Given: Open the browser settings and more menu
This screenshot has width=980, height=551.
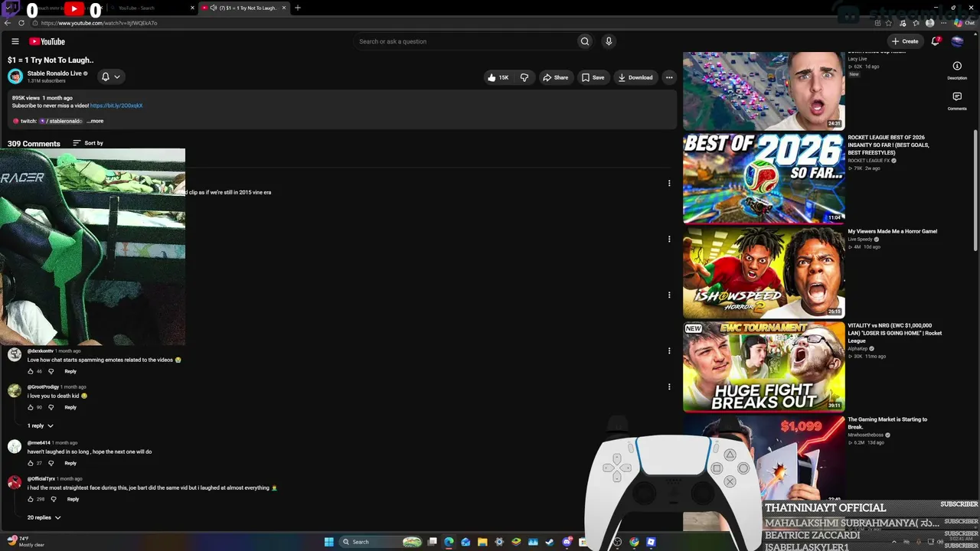Looking at the screenshot, I should point(943,23).
